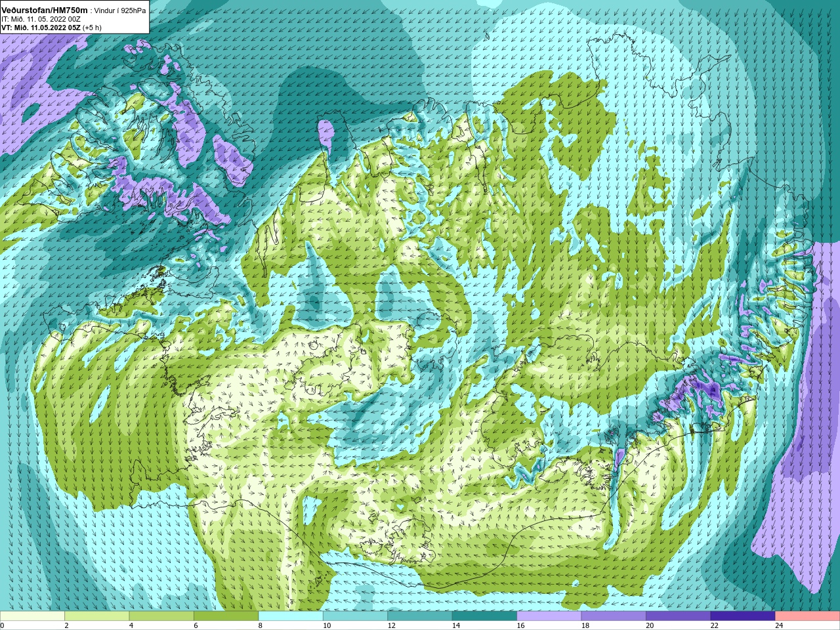The height and width of the screenshot is (630, 840).
Task: Click the light green 2–4 legend swatch
Action: [x=96, y=616]
